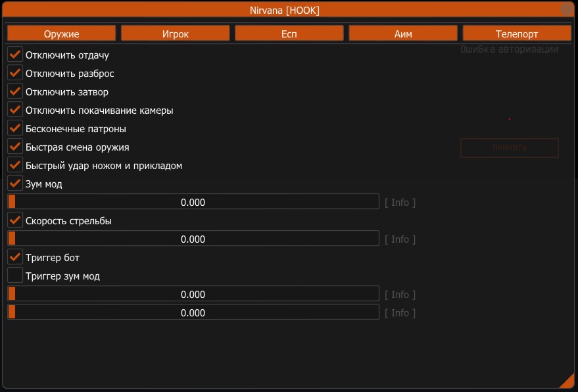This screenshot has width=578, height=392.
Task: Uncheck Бесконечные патроны
Action: click(15, 128)
